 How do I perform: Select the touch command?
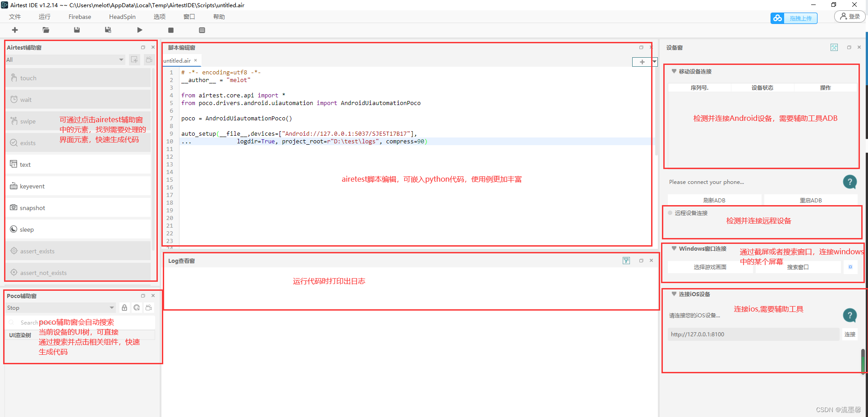coord(78,78)
